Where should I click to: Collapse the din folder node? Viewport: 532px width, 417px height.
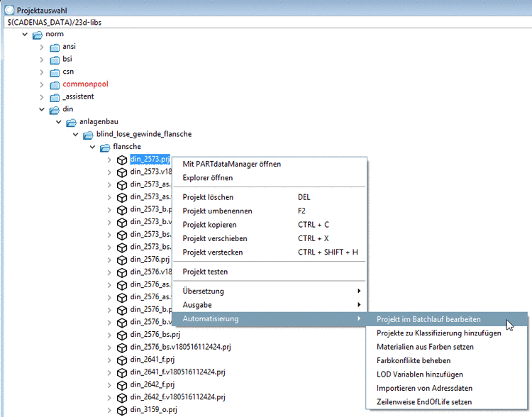pos(42,109)
